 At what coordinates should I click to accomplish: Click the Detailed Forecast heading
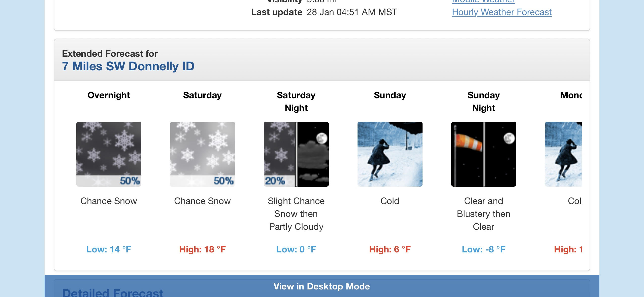113,292
